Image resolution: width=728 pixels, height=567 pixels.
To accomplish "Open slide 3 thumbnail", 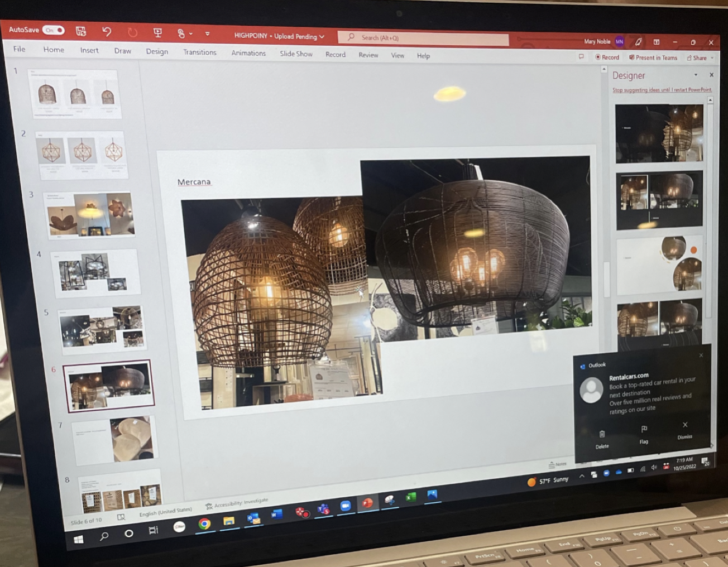I will tap(88, 215).
